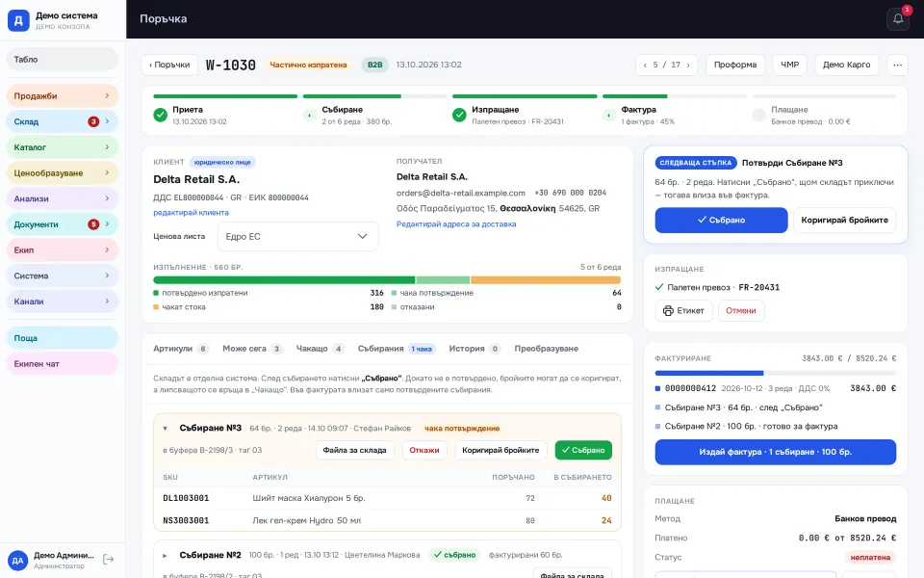The image size is (924, 578).
Task: Expand the Склад sidebar section
Action: [x=63, y=121]
